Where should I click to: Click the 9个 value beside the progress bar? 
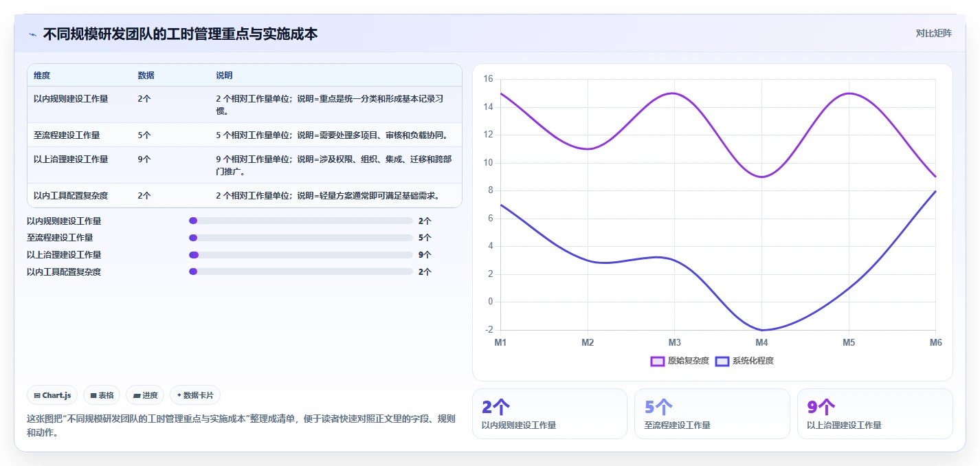coord(425,255)
